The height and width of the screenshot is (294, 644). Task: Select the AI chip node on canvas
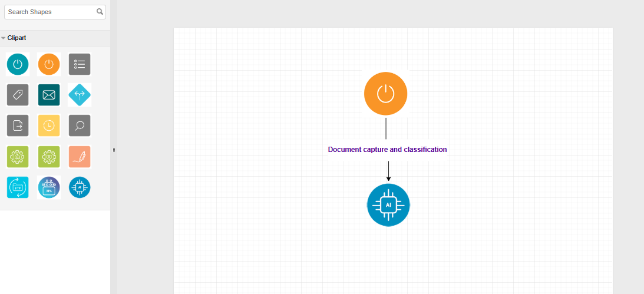pos(388,205)
